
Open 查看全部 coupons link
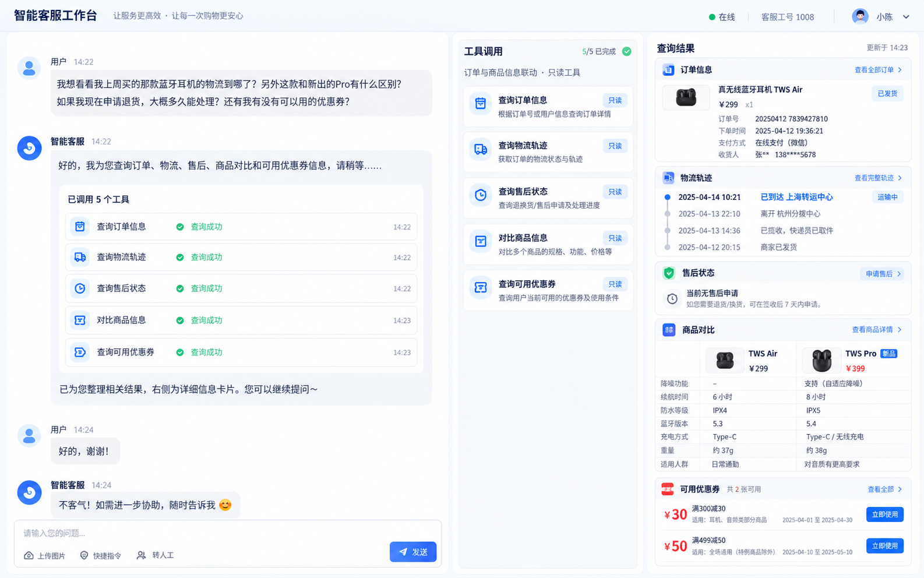(884, 489)
